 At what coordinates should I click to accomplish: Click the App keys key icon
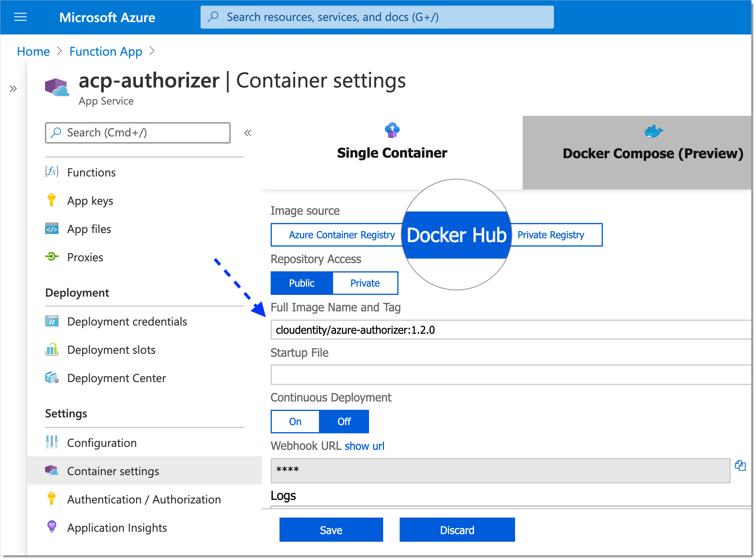[52, 200]
